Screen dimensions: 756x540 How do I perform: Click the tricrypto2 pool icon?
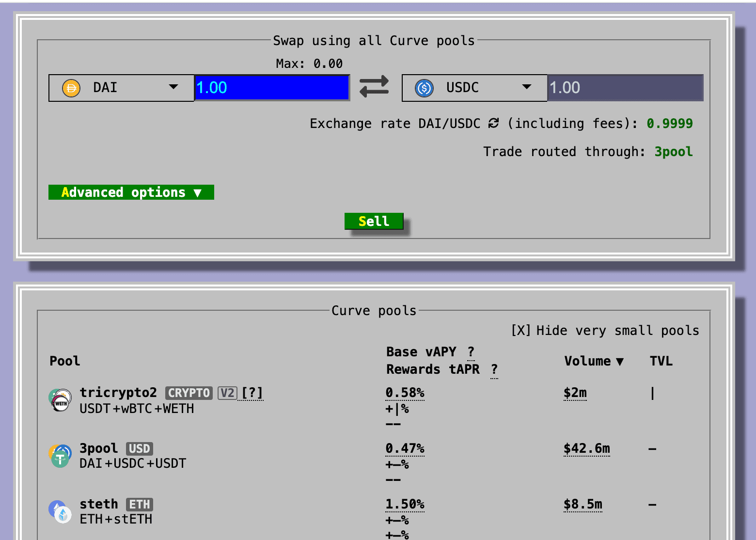point(59,399)
